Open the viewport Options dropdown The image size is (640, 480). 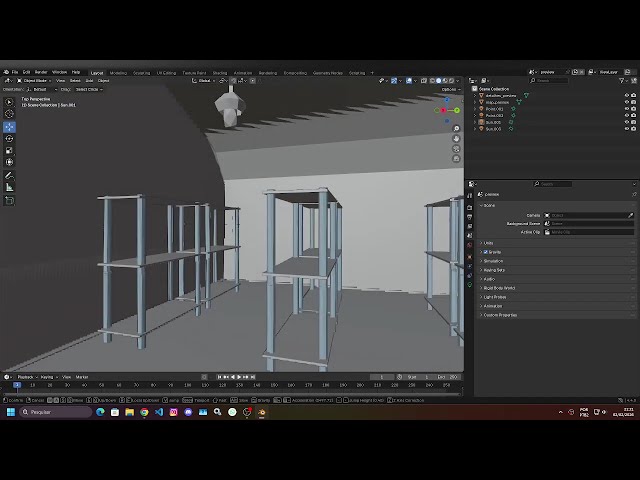(x=451, y=89)
